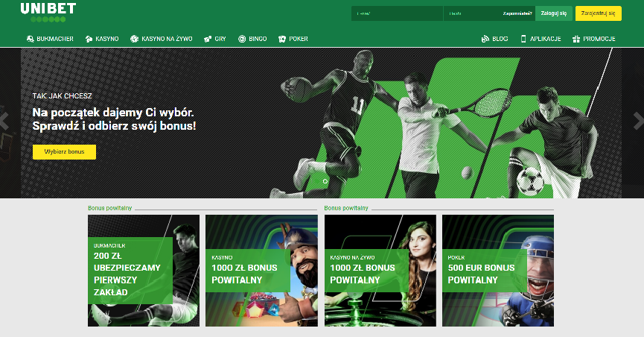Click the Aplikacje phone icon
Screen dimensions: 644x337
[x=523, y=39]
